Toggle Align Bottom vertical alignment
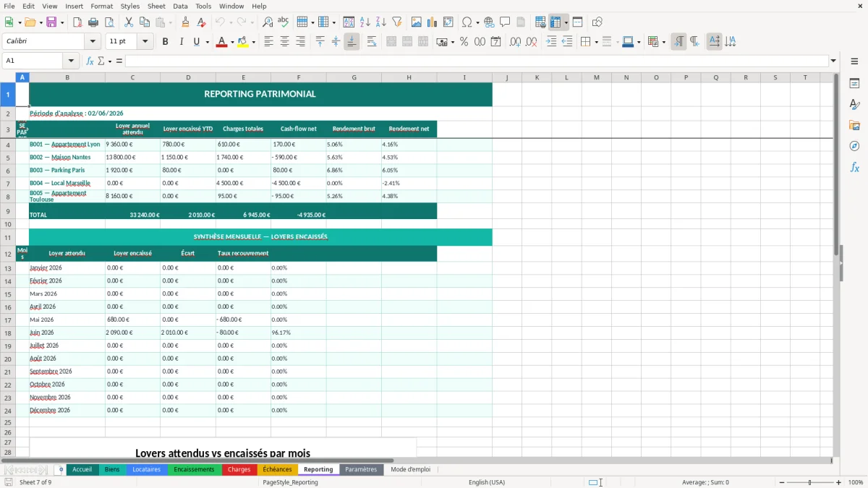This screenshot has height=488, width=868. (x=352, y=42)
